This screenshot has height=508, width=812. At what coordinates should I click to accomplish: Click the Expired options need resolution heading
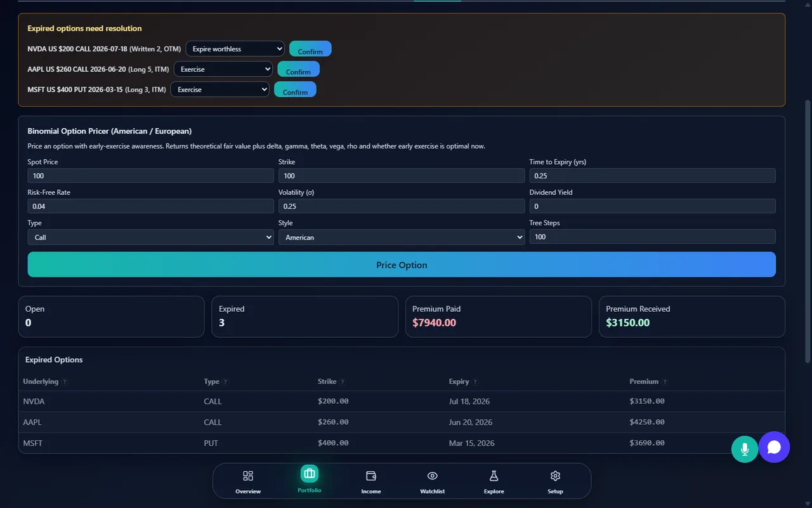click(84, 29)
